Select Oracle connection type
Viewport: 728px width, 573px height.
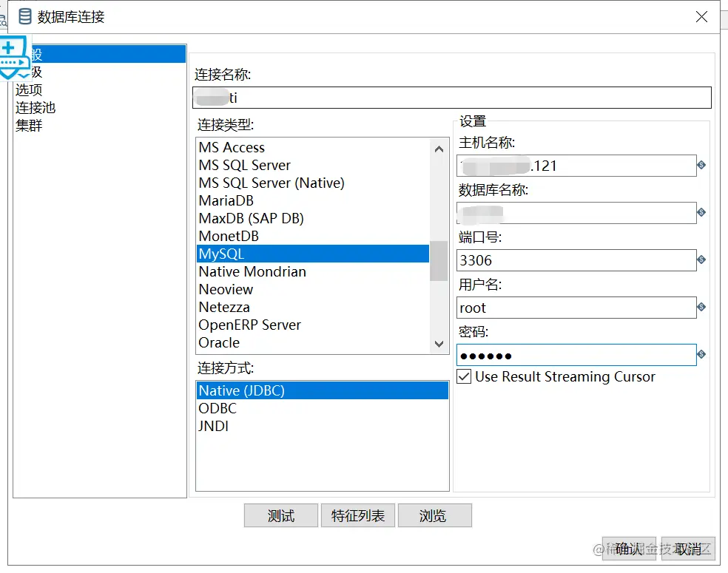[x=313, y=342]
